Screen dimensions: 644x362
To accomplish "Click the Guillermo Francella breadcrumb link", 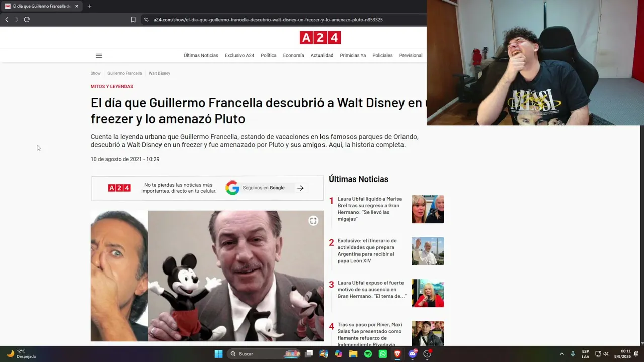I will pyautogui.click(x=124, y=73).
